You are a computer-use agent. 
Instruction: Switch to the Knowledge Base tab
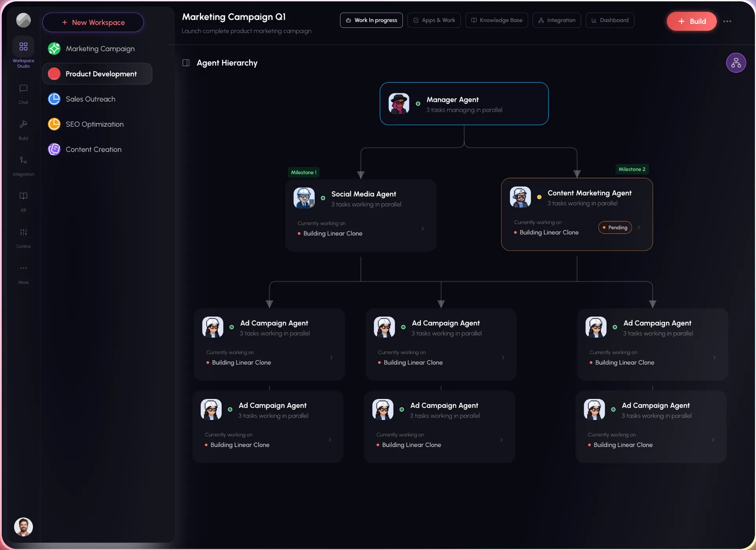point(497,20)
